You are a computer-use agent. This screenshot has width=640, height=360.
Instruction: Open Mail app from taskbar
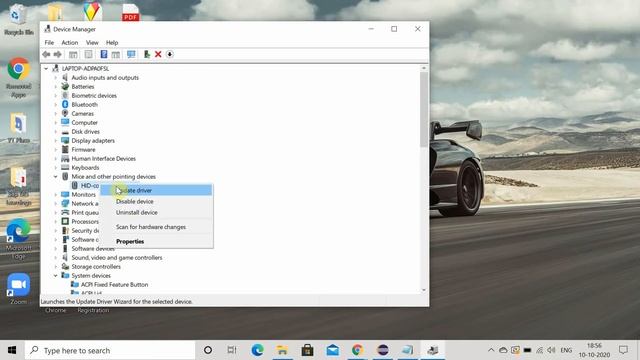point(333,350)
